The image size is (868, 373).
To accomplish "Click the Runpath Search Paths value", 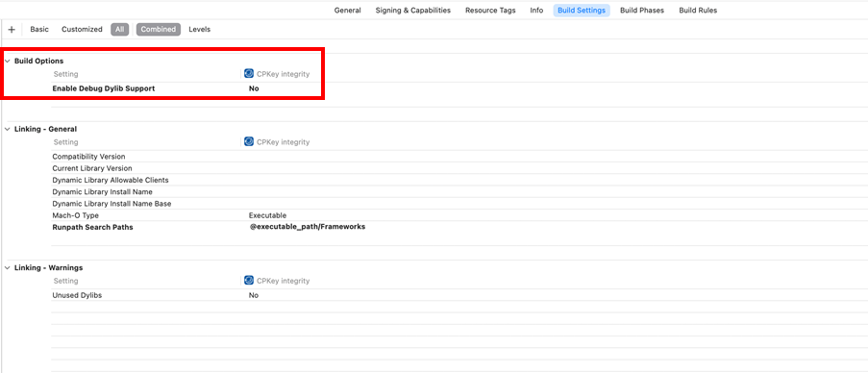I will (308, 227).
